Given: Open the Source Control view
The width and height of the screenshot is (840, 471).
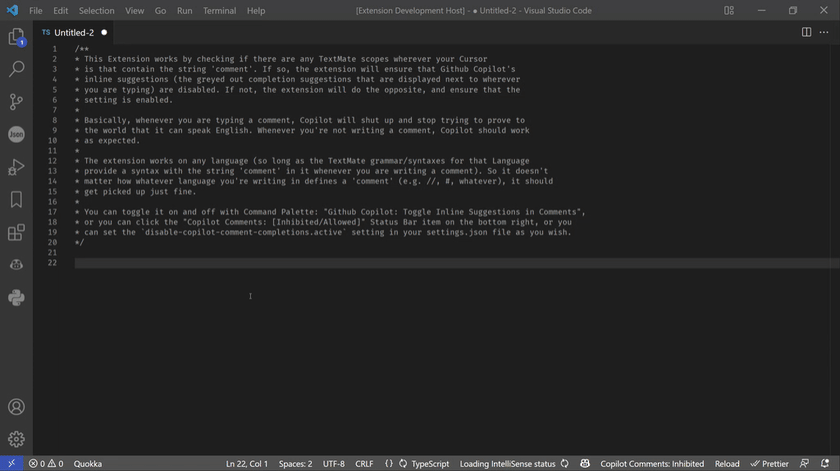Looking at the screenshot, I should tap(16, 102).
